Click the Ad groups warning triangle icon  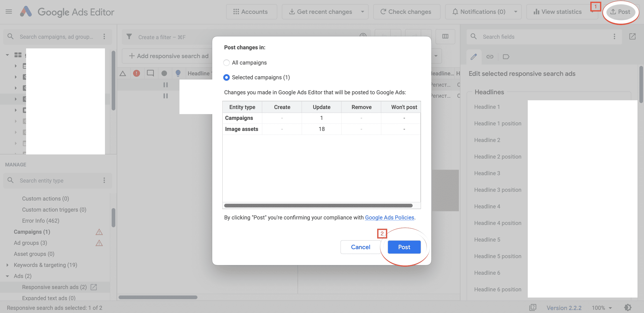(x=99, y=243)
